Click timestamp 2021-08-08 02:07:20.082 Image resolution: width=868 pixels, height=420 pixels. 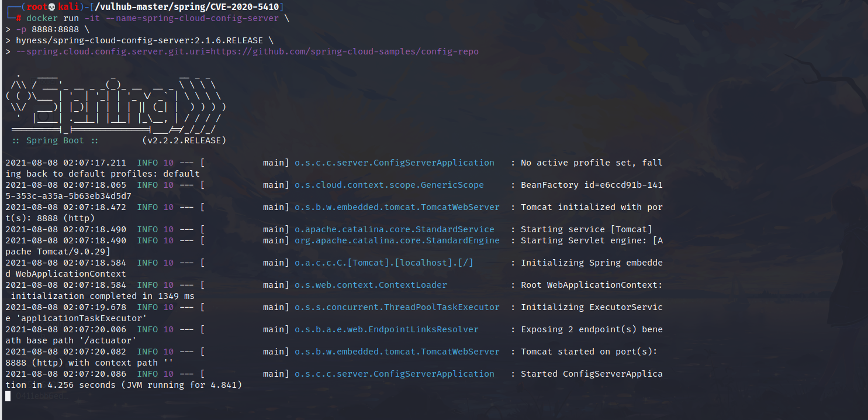[x=65, y=352]
